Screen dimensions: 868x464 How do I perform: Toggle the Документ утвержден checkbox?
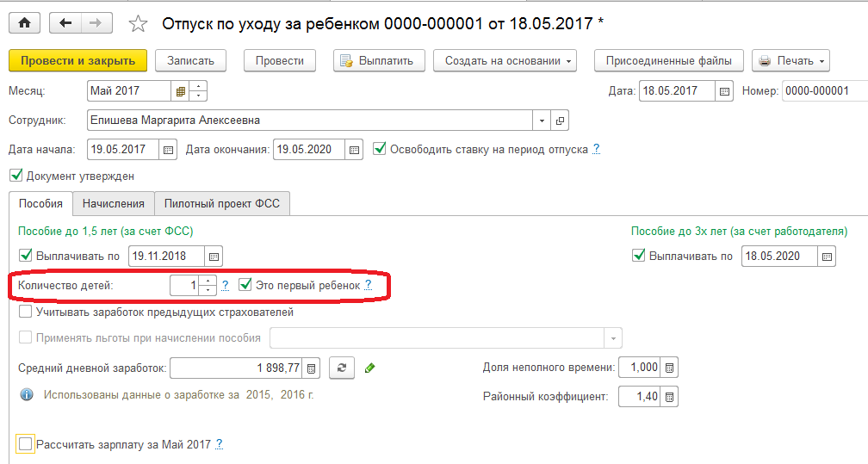(15, 176)
